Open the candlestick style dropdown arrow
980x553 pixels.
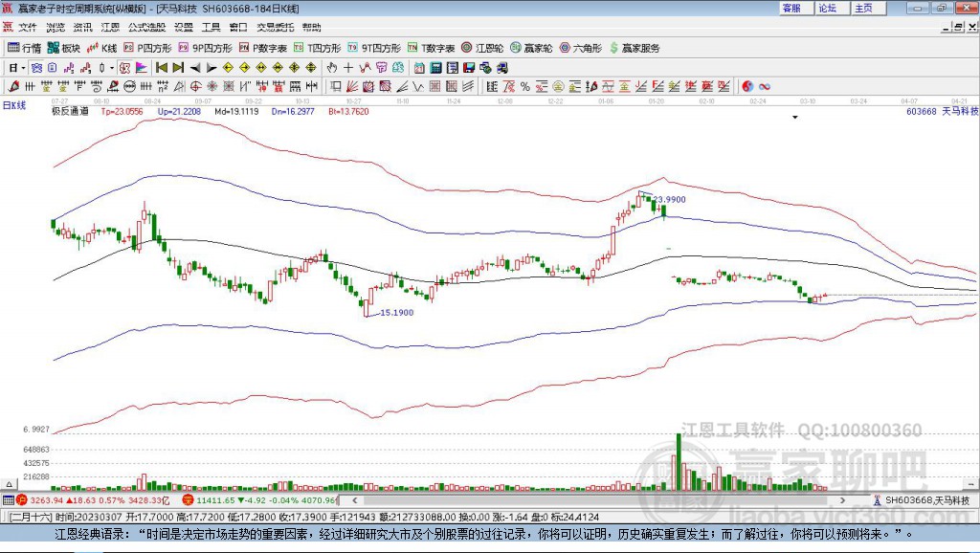click(112, 68)
